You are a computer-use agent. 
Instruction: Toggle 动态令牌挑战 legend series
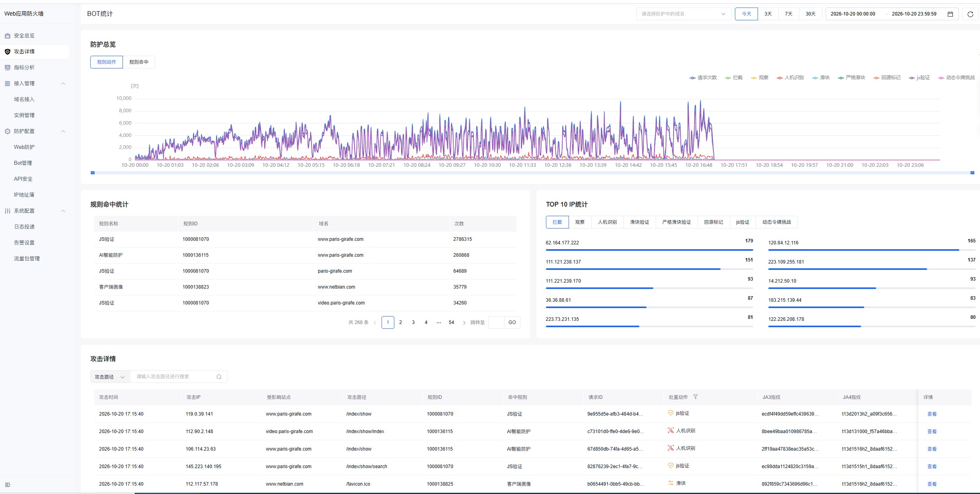(x=957, y=78)
